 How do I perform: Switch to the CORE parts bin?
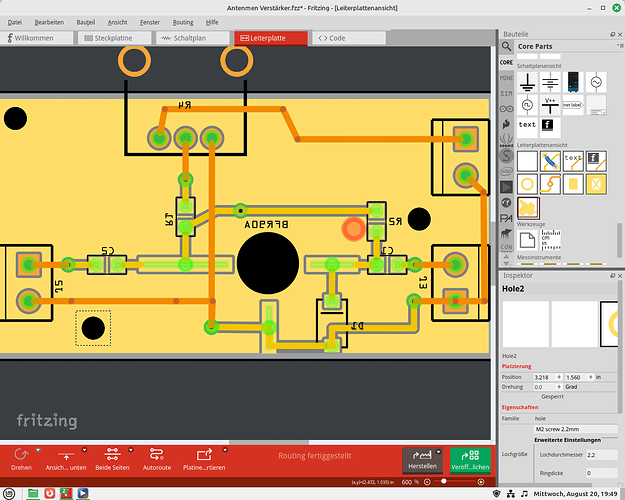point(506,61)
